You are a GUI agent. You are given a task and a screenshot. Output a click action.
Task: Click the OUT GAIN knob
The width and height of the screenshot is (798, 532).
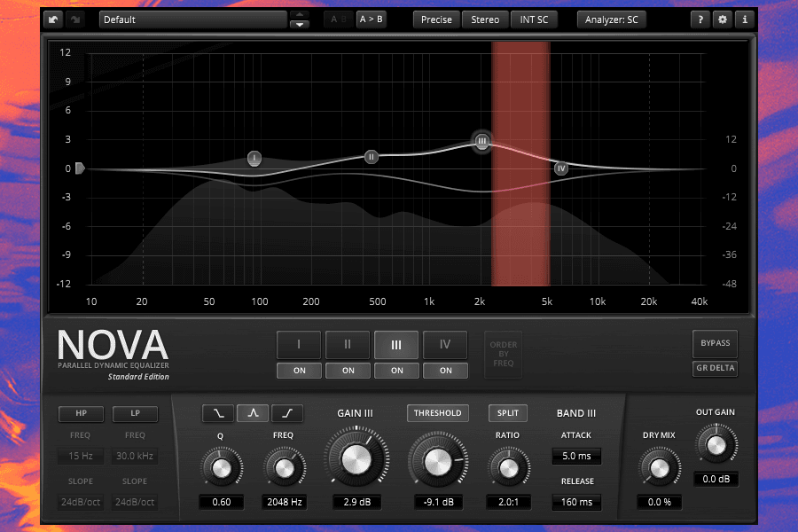[x=716, y=445]
